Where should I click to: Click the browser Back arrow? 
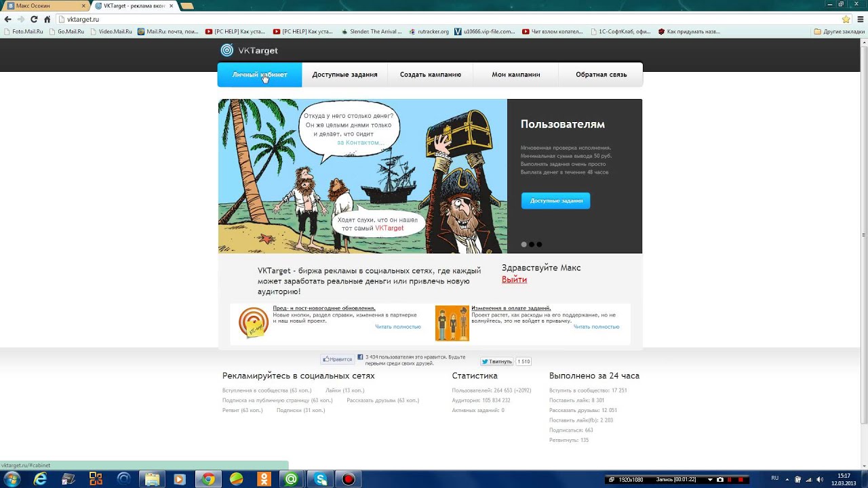7,19
